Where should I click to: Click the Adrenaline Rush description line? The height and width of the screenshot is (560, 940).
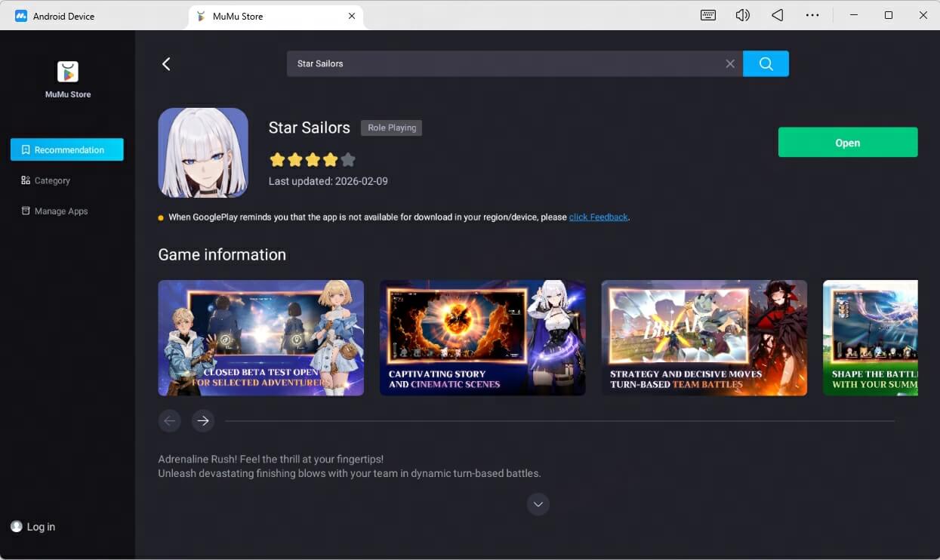[x=271, y=459]
